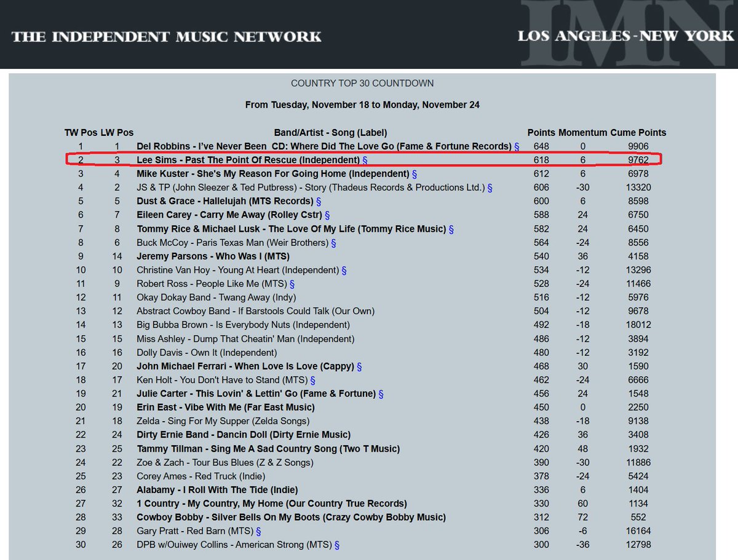This screenshot has height=560, width=738.
Task: Click Zelda - Sing For My Supper entry
Action: click(223, 421)
